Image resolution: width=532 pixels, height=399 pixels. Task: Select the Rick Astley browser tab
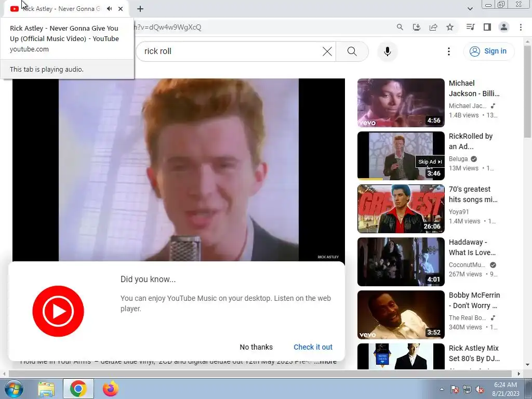[x=66, y=9]
